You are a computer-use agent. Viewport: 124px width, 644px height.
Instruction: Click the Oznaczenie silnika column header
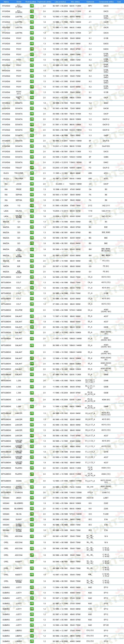106,2
